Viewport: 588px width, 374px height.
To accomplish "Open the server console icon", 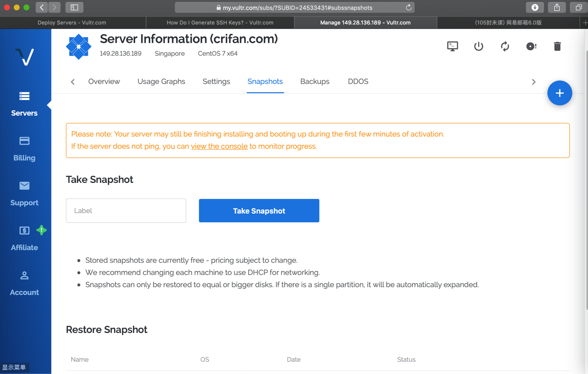I will coord(452,46).
